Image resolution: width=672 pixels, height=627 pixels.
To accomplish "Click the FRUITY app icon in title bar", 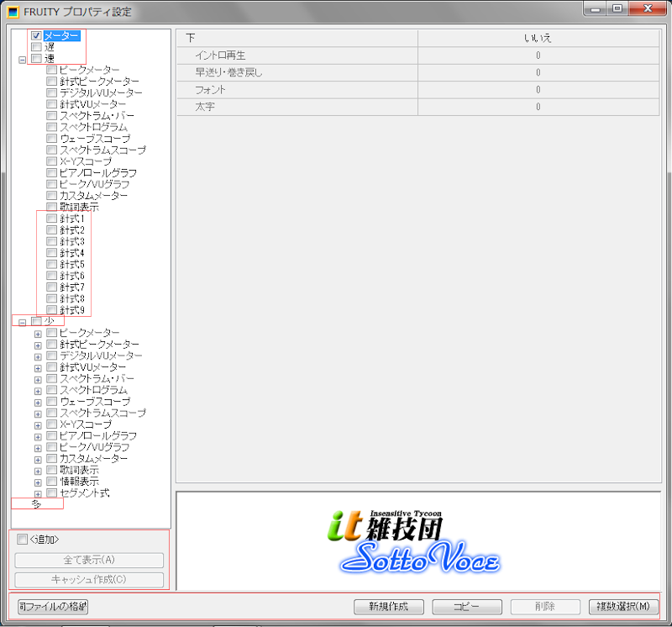I will [x=13, y=12].
